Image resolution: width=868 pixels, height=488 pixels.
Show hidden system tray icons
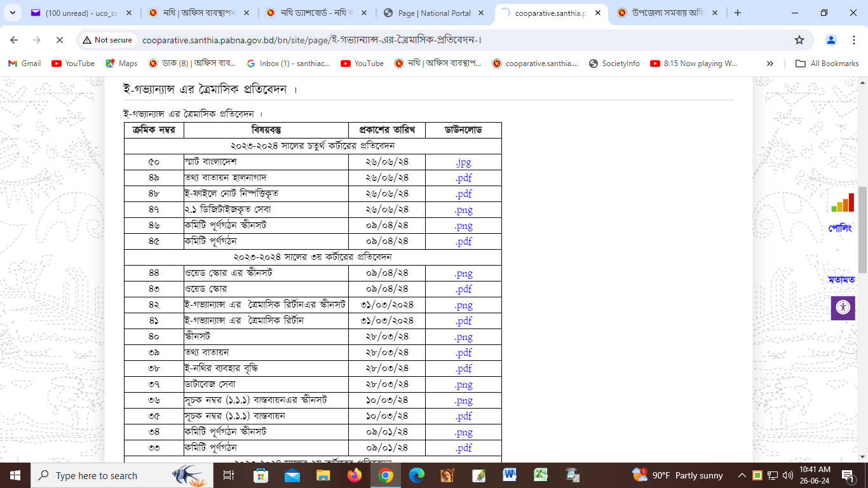(742, 475)
